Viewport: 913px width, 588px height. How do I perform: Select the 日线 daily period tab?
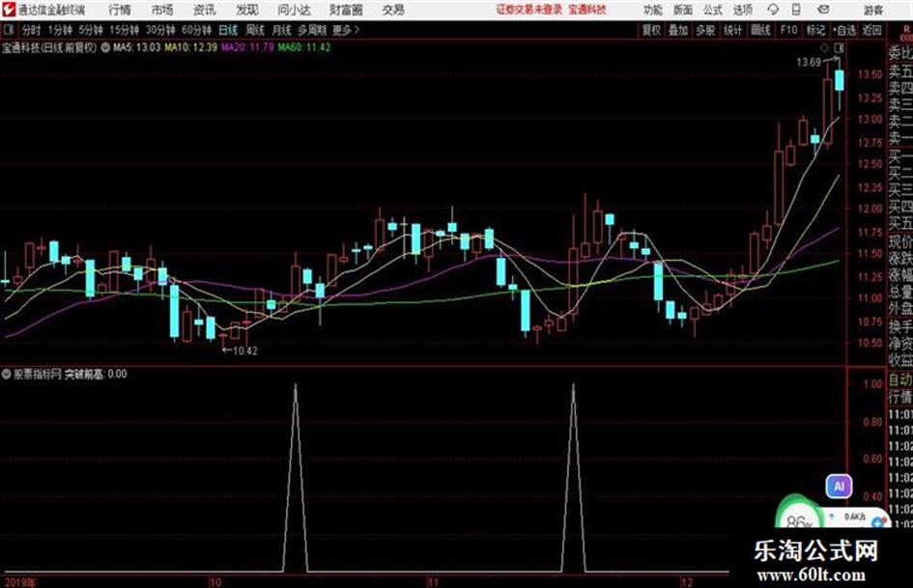pos(228,30)
